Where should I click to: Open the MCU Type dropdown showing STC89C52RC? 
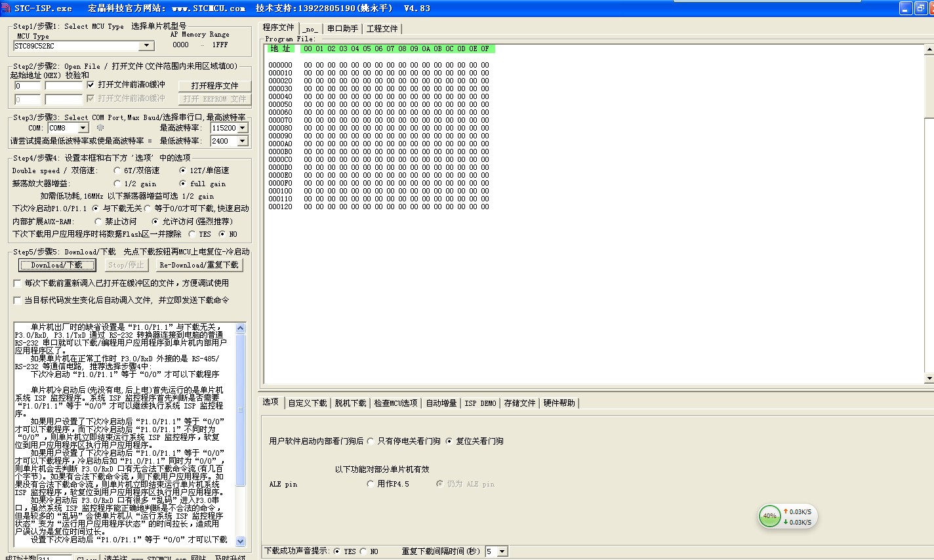(147, 46)
